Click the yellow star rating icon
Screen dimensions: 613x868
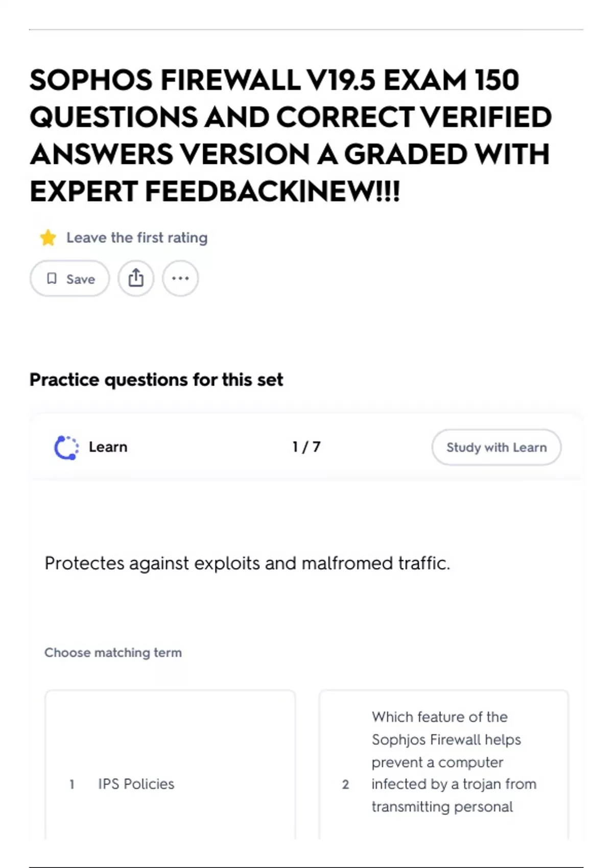point(48,238)
